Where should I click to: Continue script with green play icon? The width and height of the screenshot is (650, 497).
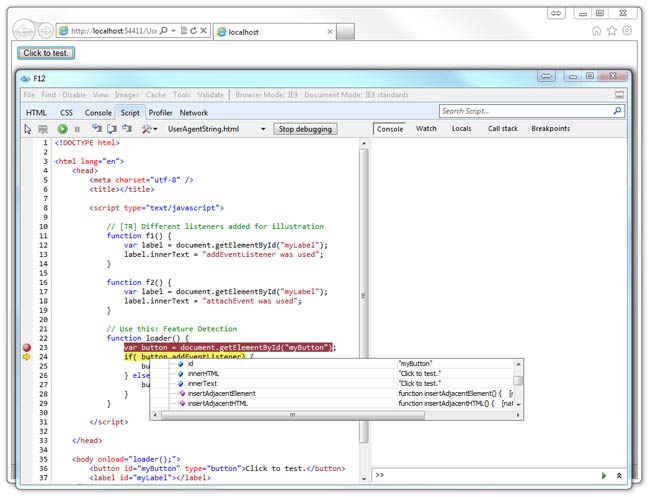pyautogui.click(x=62, y=129)
